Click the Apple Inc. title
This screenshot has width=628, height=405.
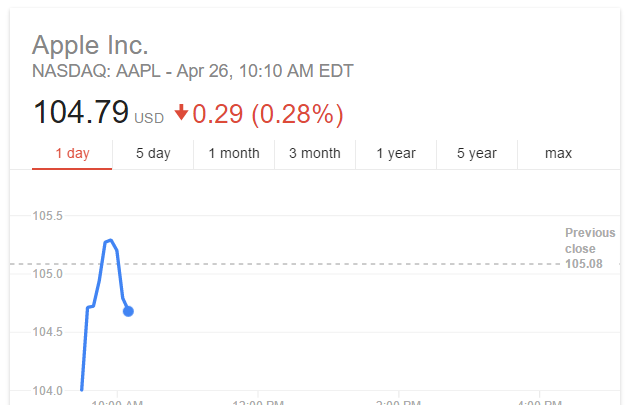[90, 45]
